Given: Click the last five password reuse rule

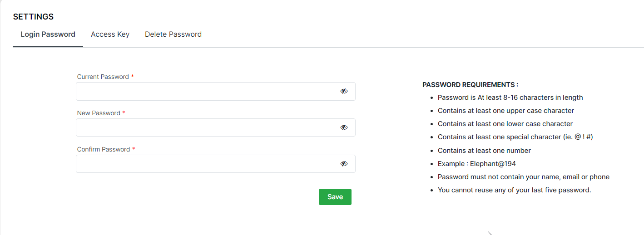Looking at the screenshot, I should (514, 190).
